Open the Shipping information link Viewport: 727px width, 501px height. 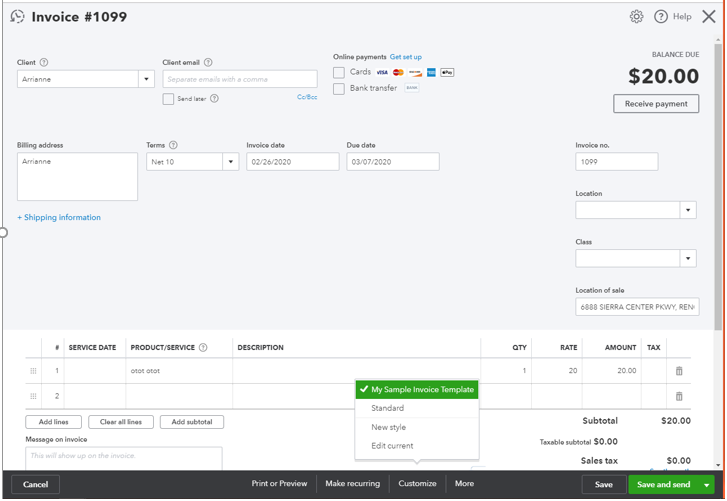tap(59, 217)
